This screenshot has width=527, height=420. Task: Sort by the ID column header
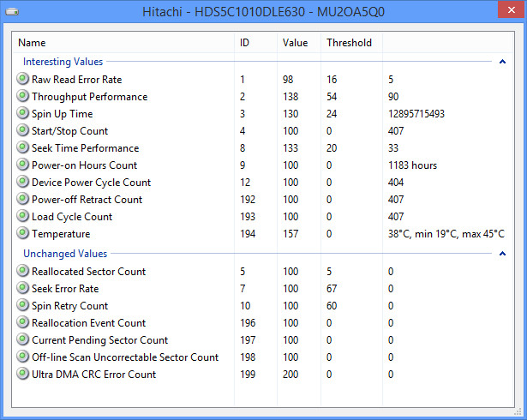click(255, 43)
